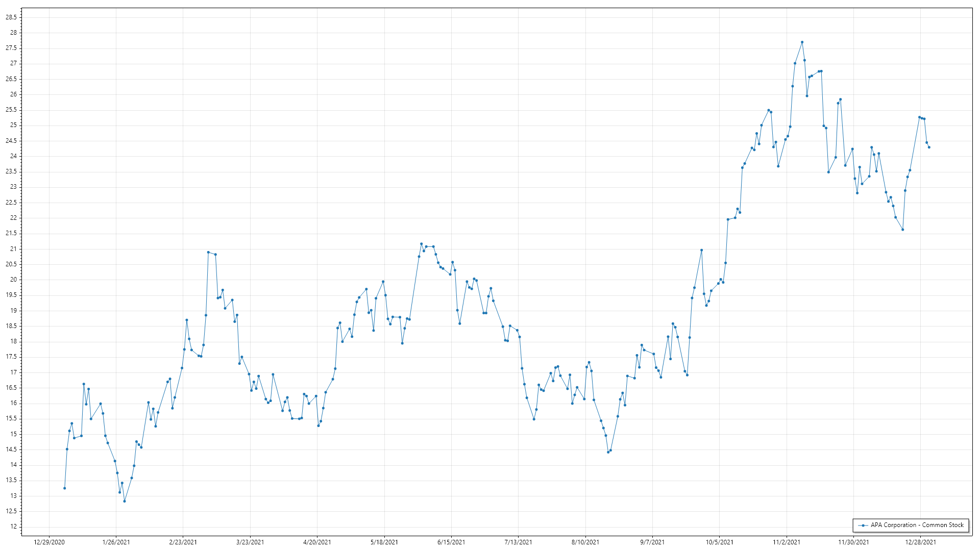
Task: Click the lowest data point near 12.8
Action: pos(125,502)
